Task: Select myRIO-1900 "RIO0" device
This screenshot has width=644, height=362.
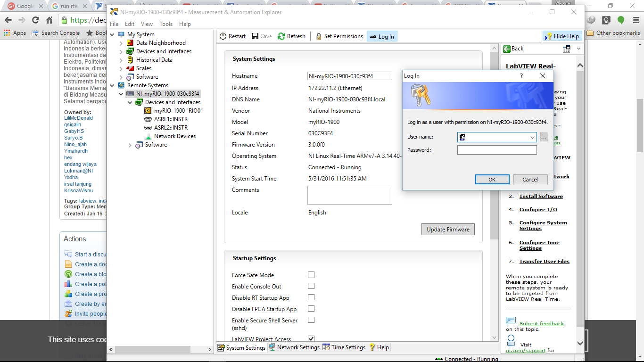Action: [x=178, y=111]
